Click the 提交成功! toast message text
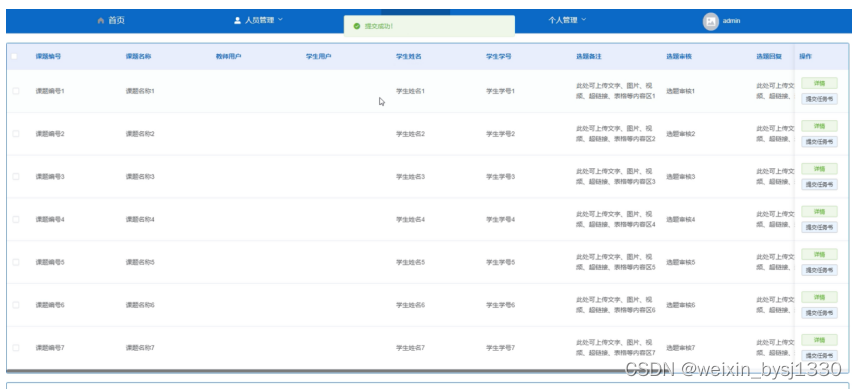This screenshot has height=389, width=857. click(x=379, y=26)
